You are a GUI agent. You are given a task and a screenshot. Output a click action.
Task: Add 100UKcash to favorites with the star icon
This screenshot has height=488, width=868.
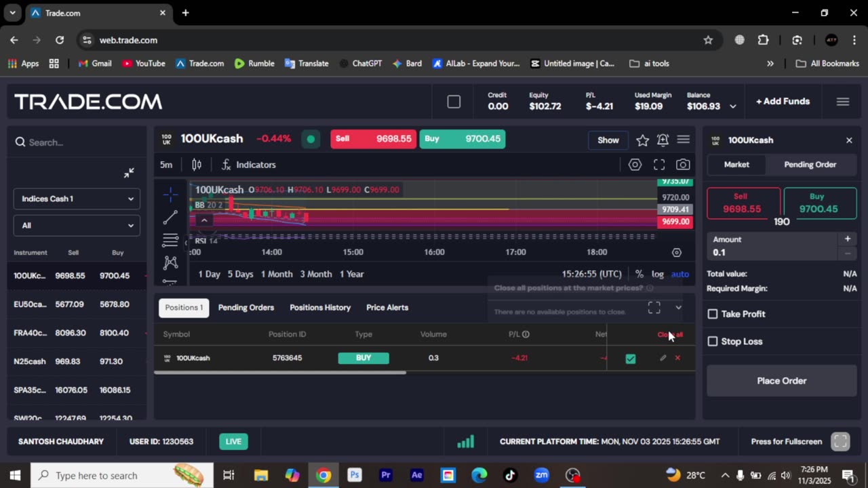pos(642,140)
